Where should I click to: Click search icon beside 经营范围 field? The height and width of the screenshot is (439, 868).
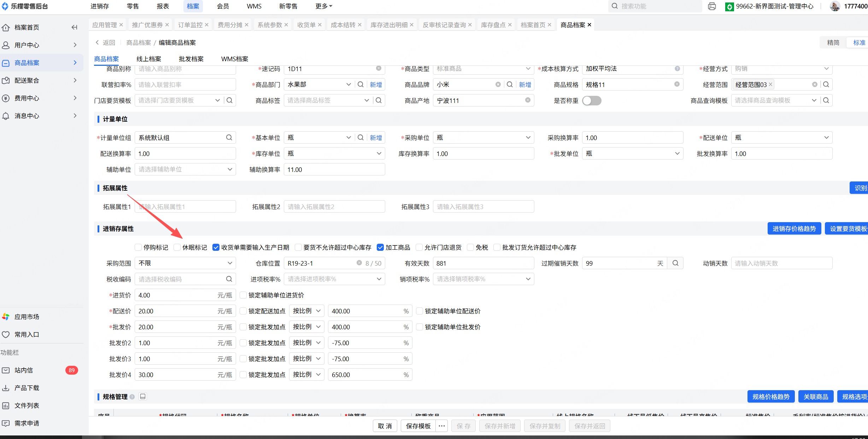(826, 85)
